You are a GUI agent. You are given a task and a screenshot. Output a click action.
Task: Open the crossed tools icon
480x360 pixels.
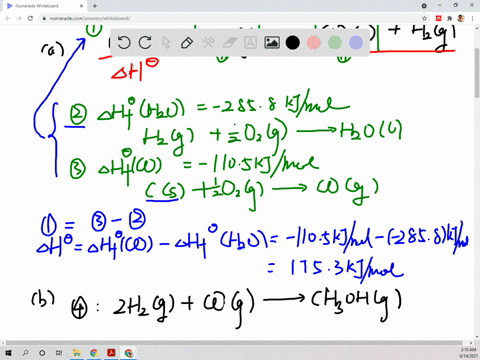click(x=208, y=43)
